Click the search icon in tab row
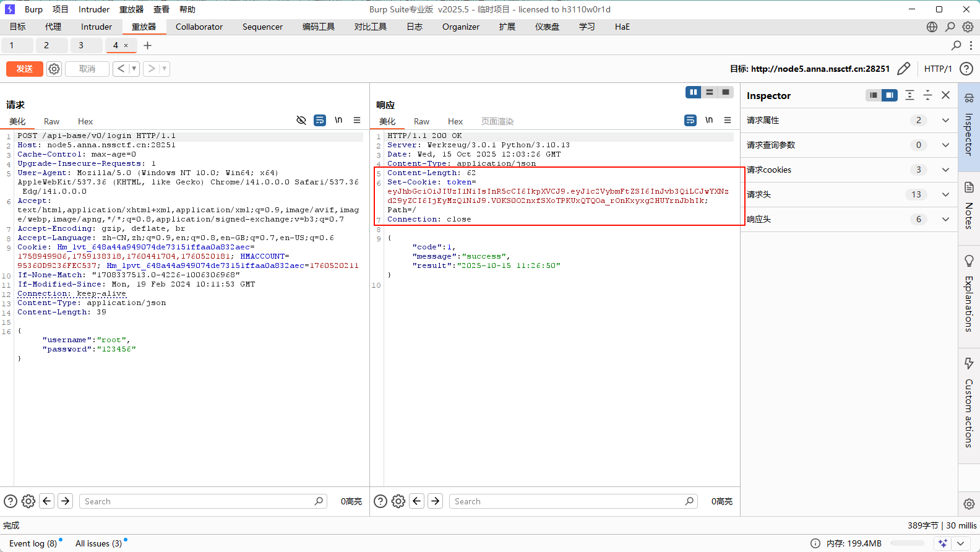Viewport: 980px width, 552px height. click(956, 45)
